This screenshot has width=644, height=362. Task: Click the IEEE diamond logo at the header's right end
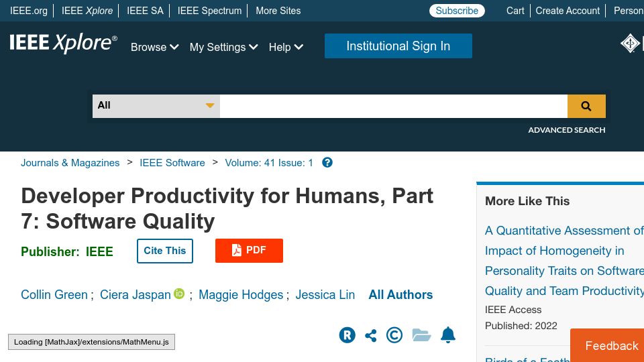[630, 43]
